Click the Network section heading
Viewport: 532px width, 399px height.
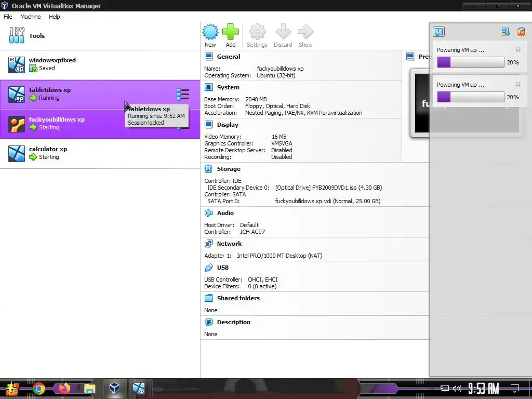[229, 244]
